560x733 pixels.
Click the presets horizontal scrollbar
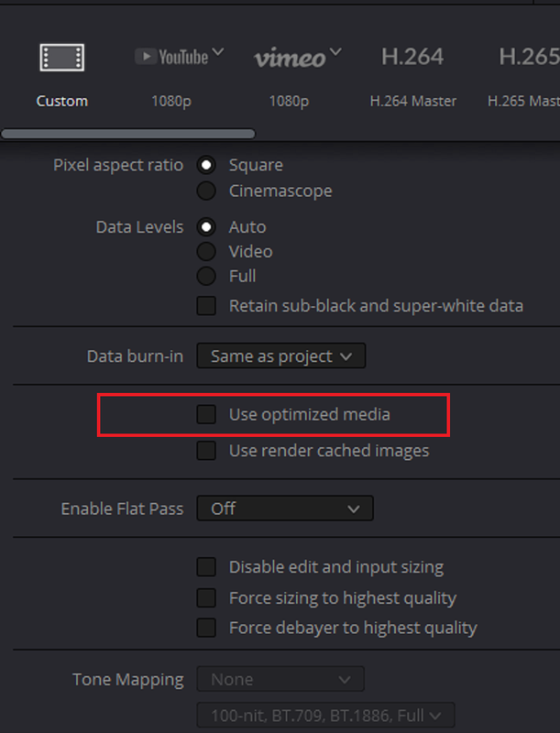pyautogui.click(x=128, y=134)
